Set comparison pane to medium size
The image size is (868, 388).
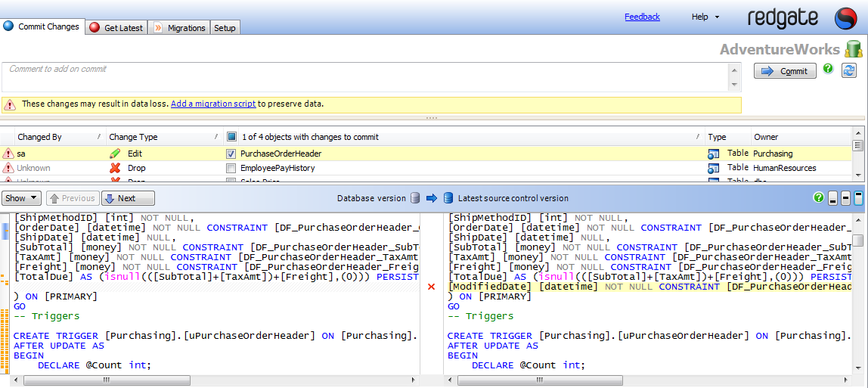click(x=845, y=199)
